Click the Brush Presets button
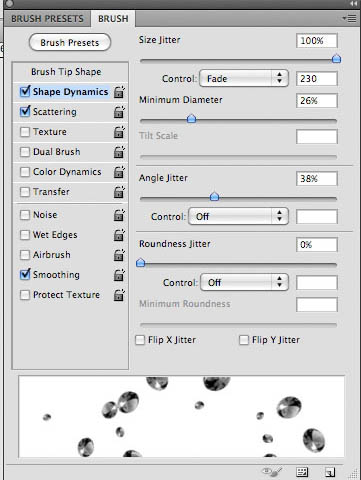The width and height of the screenshot is (361, 480). (x=70, y=43)
